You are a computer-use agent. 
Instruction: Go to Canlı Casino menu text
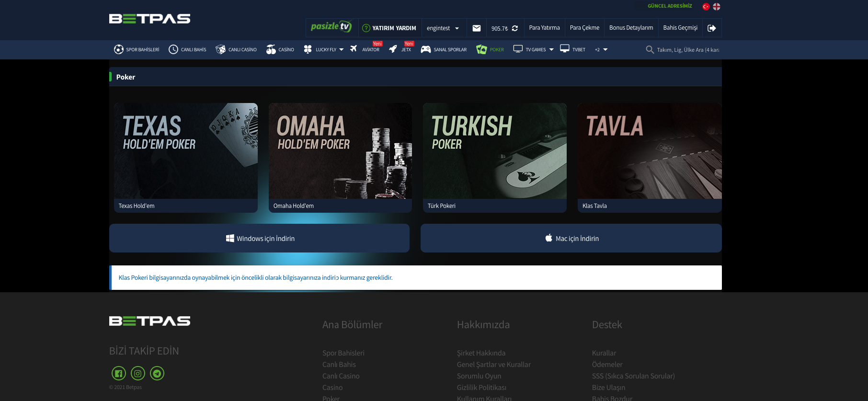pos(242,50)
